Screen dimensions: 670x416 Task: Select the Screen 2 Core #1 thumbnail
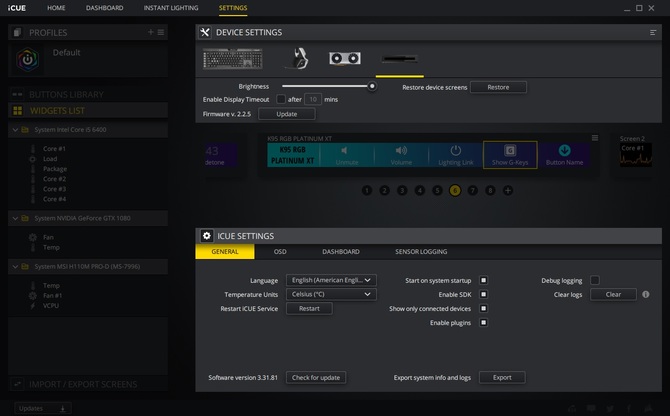636,155
